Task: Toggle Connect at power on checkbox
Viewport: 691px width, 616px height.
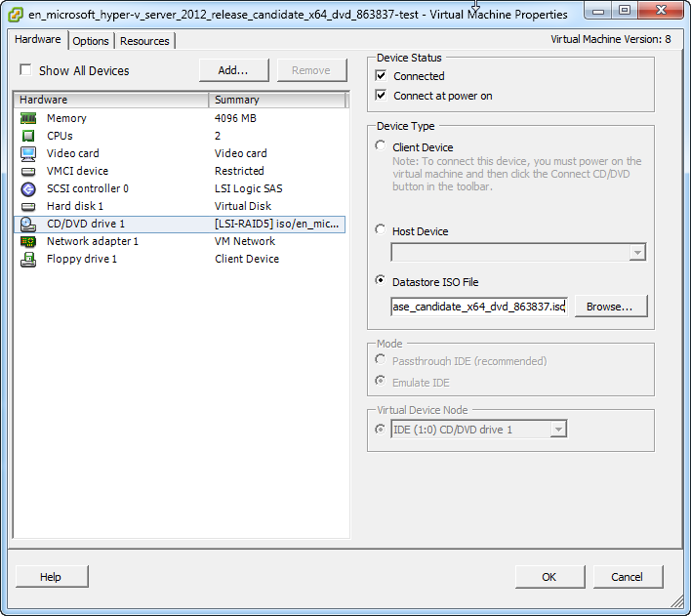Action: [x=382, y=95]
